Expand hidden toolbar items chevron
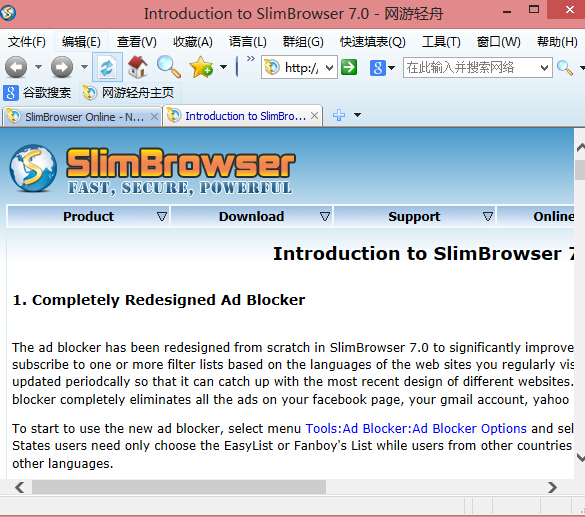This screenshot has height=517, width=585. coord(251,59)
